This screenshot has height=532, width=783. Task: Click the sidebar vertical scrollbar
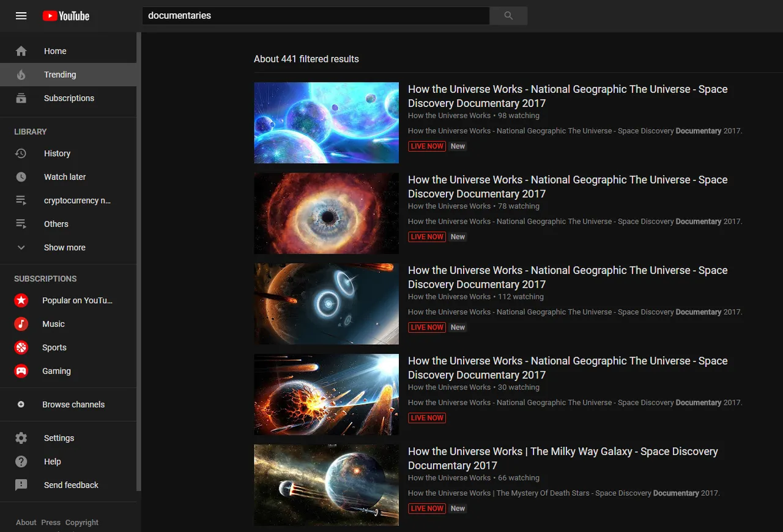pos(139,262)
